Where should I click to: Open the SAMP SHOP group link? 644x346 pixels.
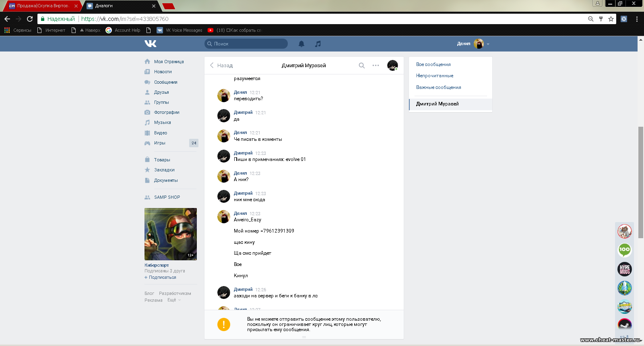[x=167, y=197]
